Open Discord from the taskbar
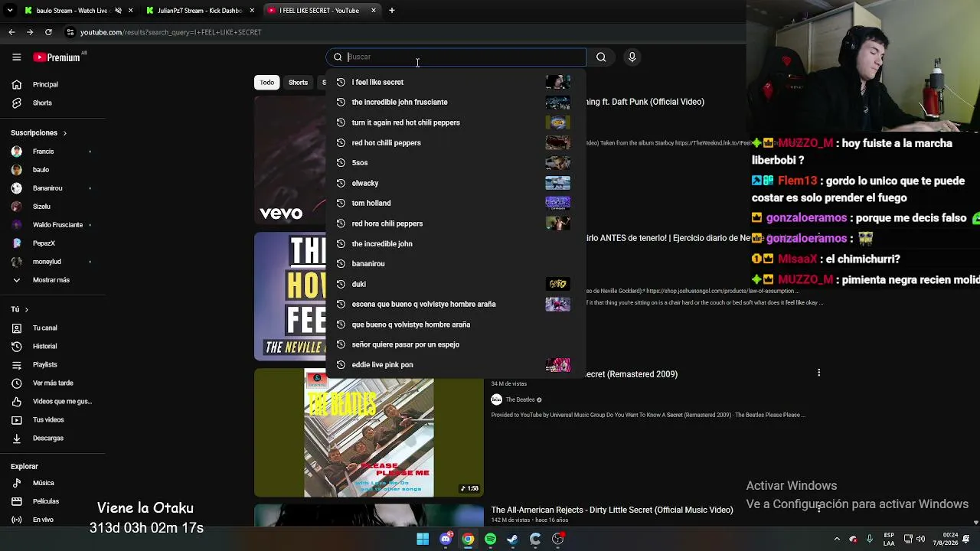This screenshot has height=551, width=980. pos(446,539)
